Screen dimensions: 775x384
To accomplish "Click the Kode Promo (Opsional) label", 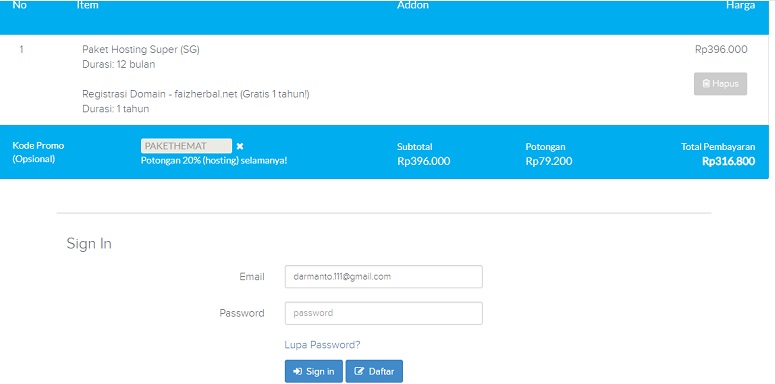I will [x=39, y=153].
